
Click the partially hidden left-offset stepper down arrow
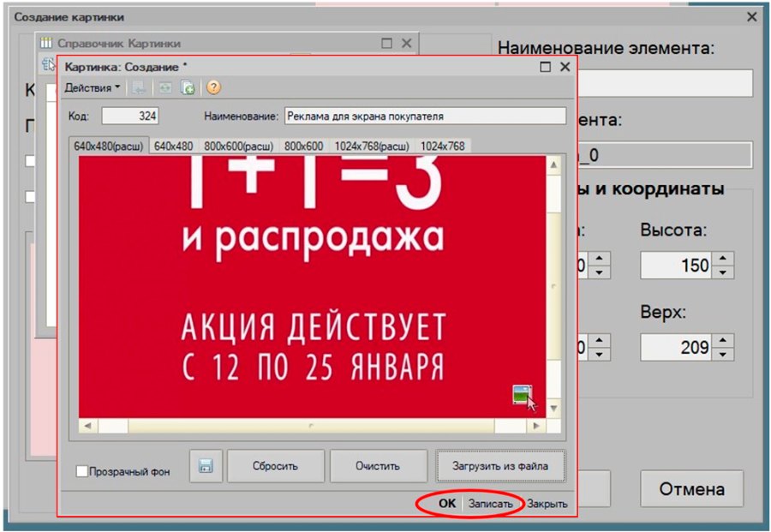tap(599, 354)
